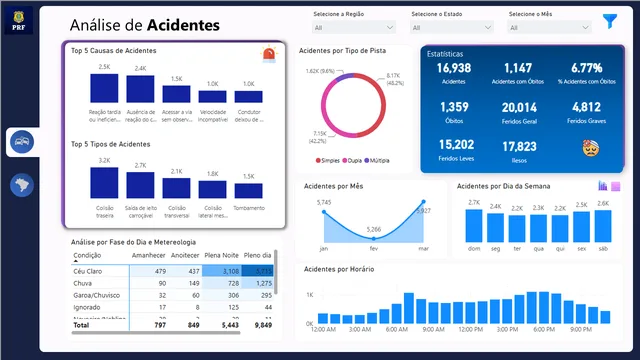The width and height of the screenshot is (640, 360).
Task: Open the car accidents page icon
Action: [22, 142]
